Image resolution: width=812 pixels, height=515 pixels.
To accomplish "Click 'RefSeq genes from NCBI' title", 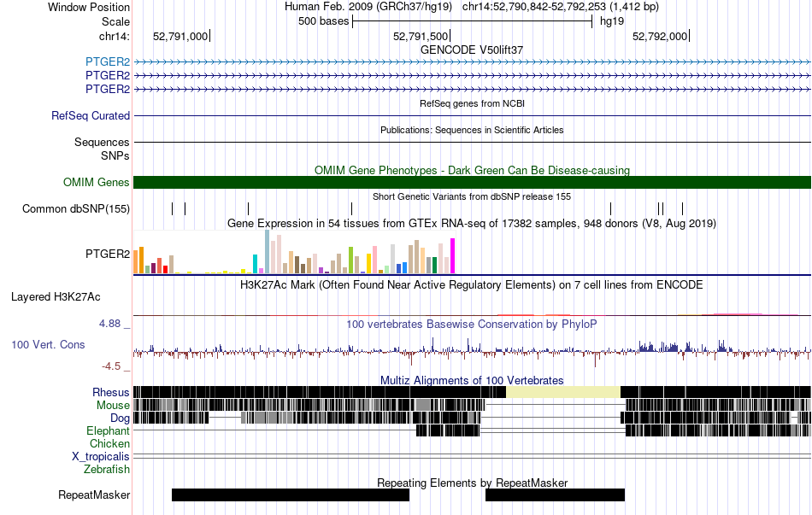I will coord(473,103).
